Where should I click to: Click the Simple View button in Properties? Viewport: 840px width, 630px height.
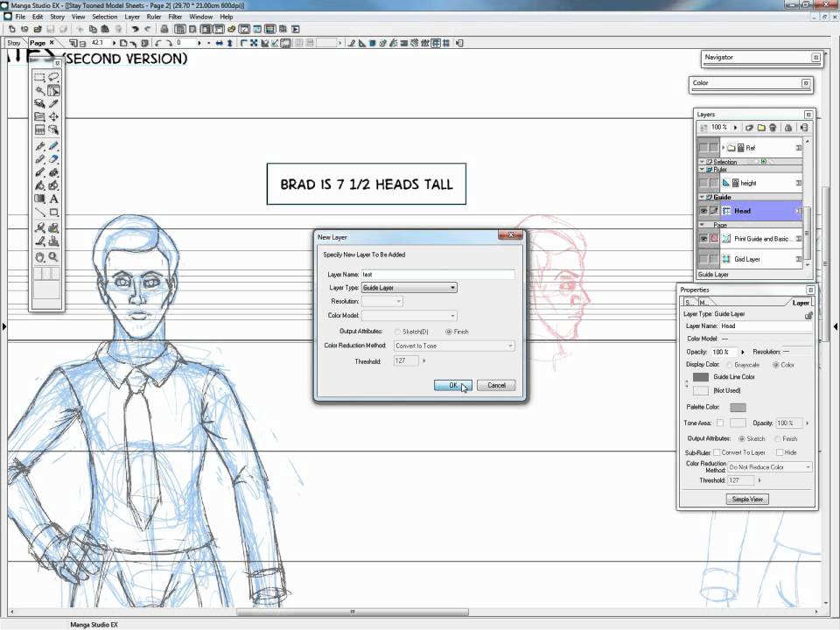[747, 500]
